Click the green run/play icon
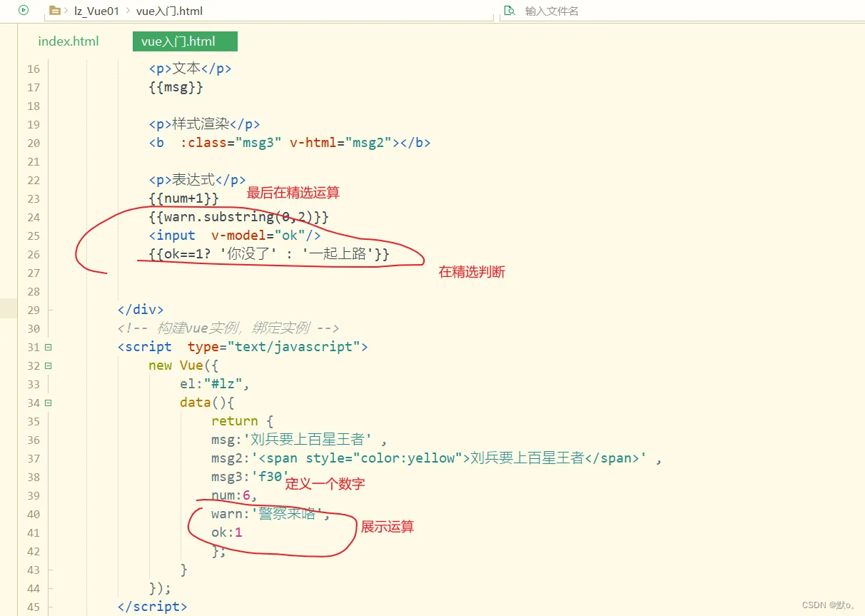Image resolution: width=865 pixels, height=616 pixels. click(x=24, y=10)
